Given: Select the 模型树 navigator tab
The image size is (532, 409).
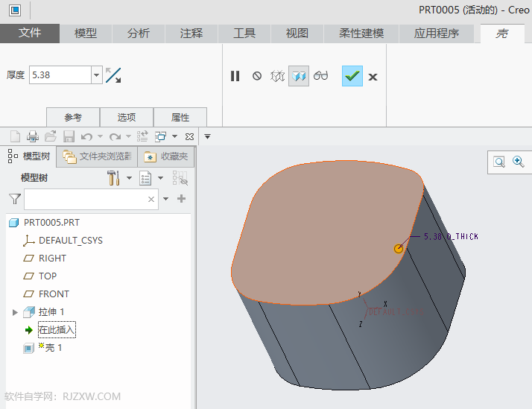Looking at the screenshot, I should [x=29, y=156].
